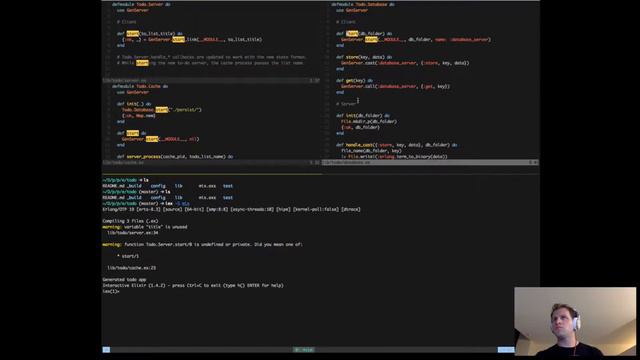Click 'lib/todo/server.ex:34' path in terminal output
Screen dimensions: 640x360
tap(133, 233)
